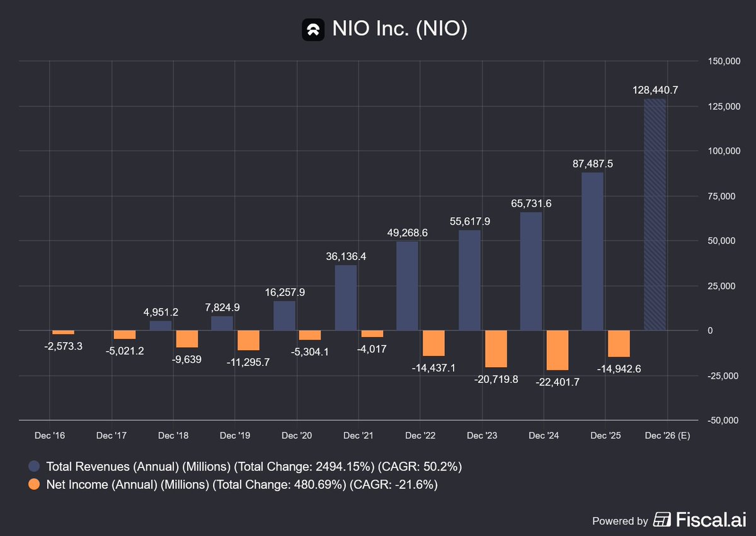Click the orange Net Income legend swatch
This screenshot has height=536, width=756.
pos(34,484)
